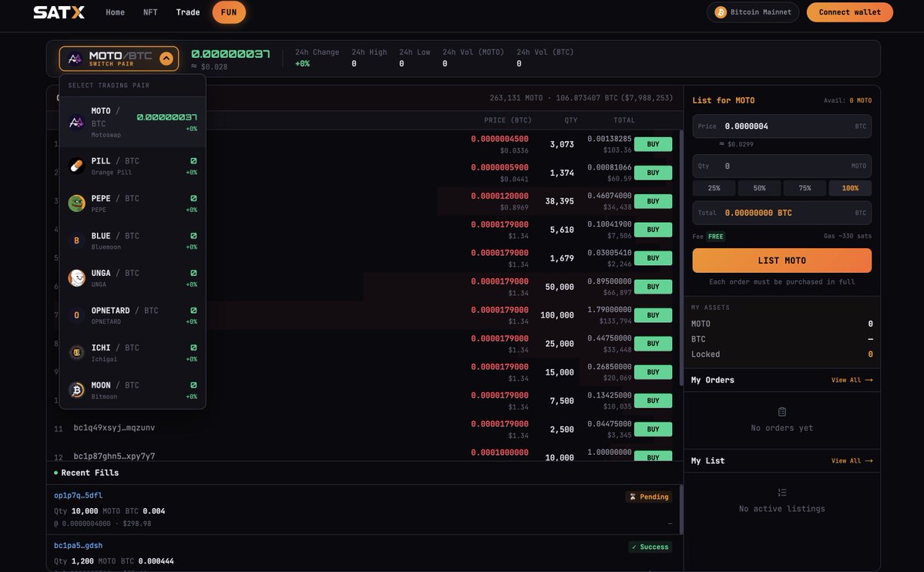This screenshot has height=572, width=924.
Task: Click the MOTO Motoswap icon in dropdown list
Action: pos(76,122)
